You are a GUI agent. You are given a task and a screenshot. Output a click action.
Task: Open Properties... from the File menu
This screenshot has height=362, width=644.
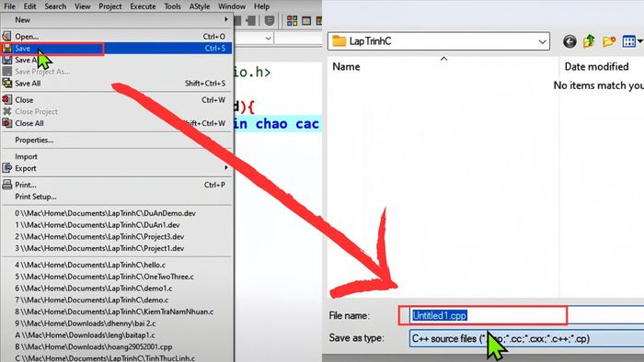coord(116,141)
